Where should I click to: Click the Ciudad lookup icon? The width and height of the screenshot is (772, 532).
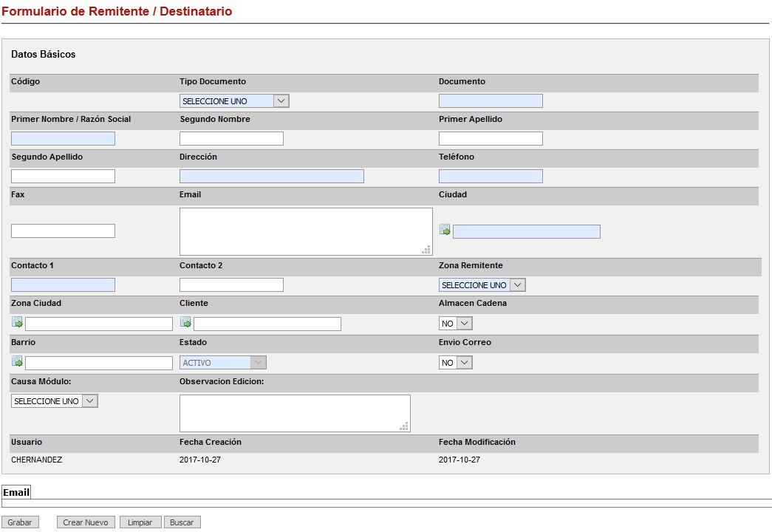445,231
